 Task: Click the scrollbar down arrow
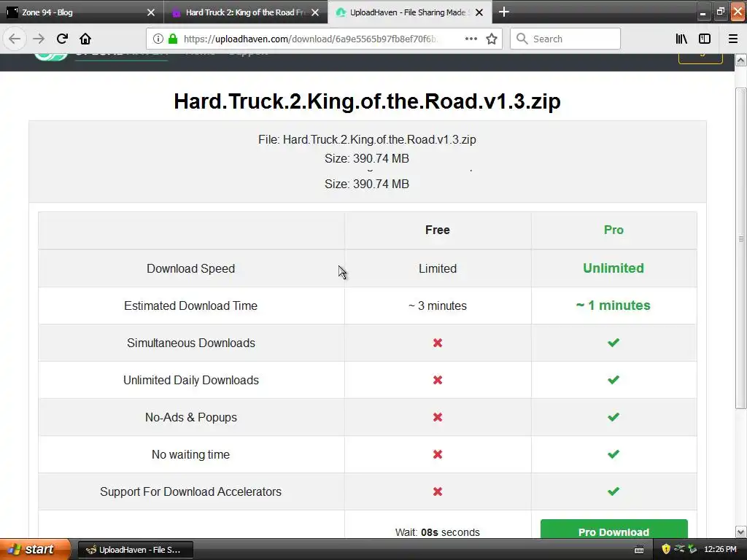point(740,532)
